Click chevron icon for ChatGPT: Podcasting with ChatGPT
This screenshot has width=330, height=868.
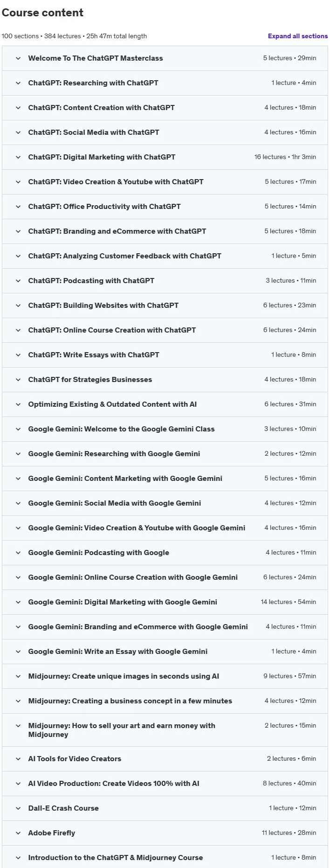coord(18,281)
